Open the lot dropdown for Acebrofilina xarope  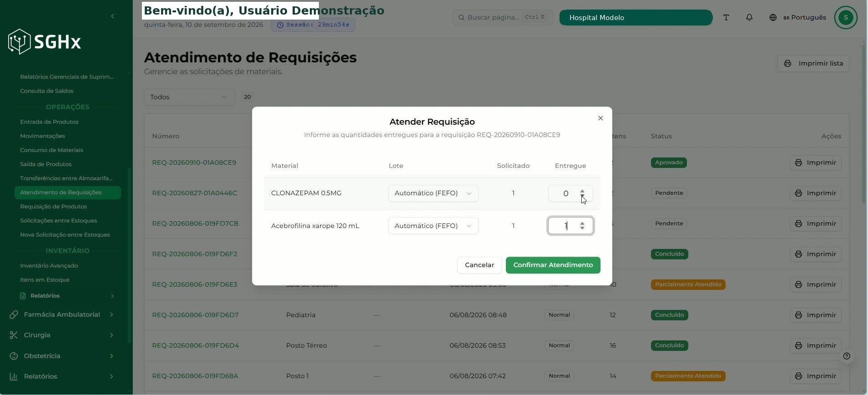point(433,226)
